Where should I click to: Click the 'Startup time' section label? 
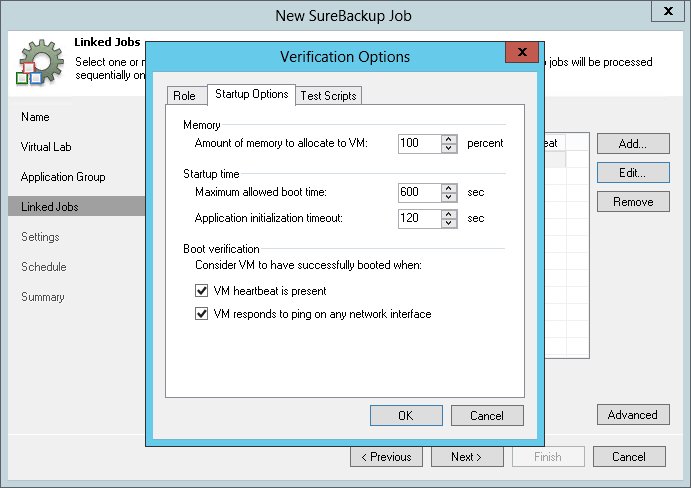(211, 174)
